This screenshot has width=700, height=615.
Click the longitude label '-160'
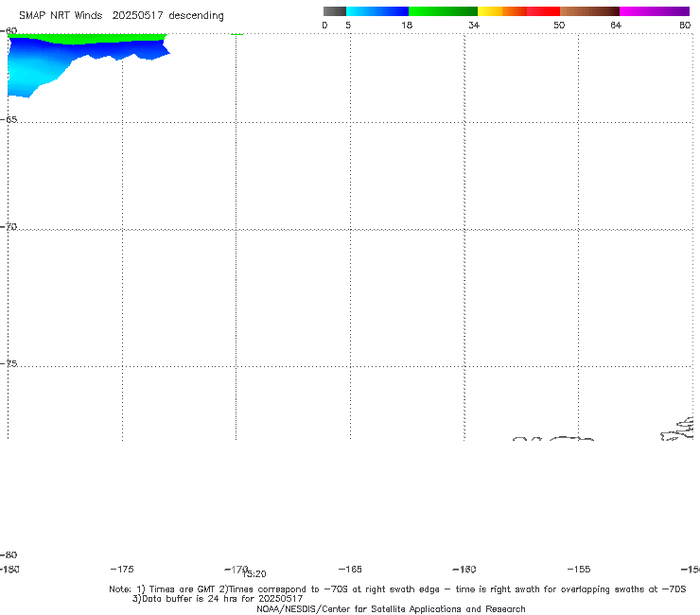(464, 569)
